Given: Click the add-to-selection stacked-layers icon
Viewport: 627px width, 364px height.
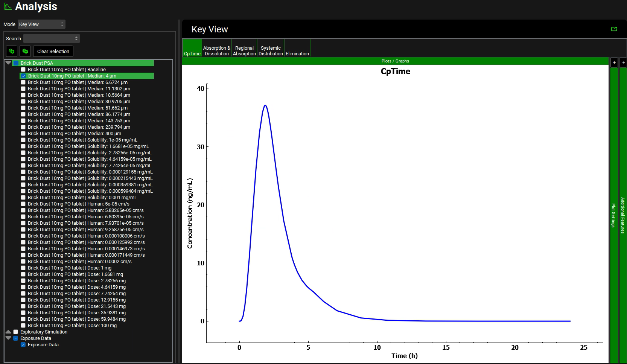Looking at the screenshot, I should pyautogui.click(x=12, y=51).
